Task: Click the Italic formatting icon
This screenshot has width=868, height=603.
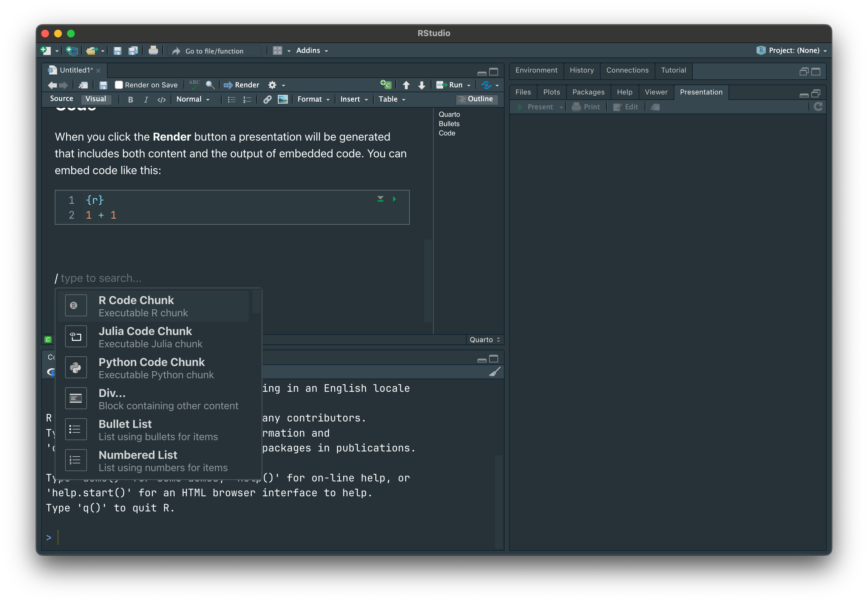Action: [146, 99]
